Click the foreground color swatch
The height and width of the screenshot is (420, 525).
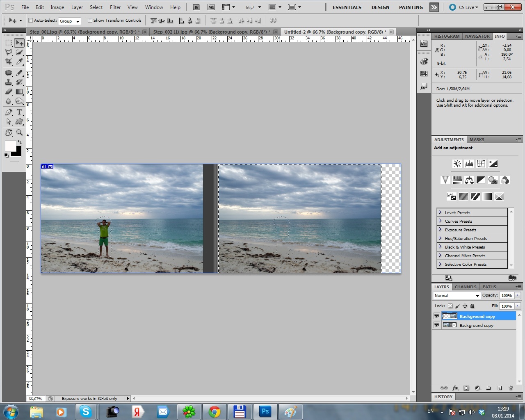[10, 146]
